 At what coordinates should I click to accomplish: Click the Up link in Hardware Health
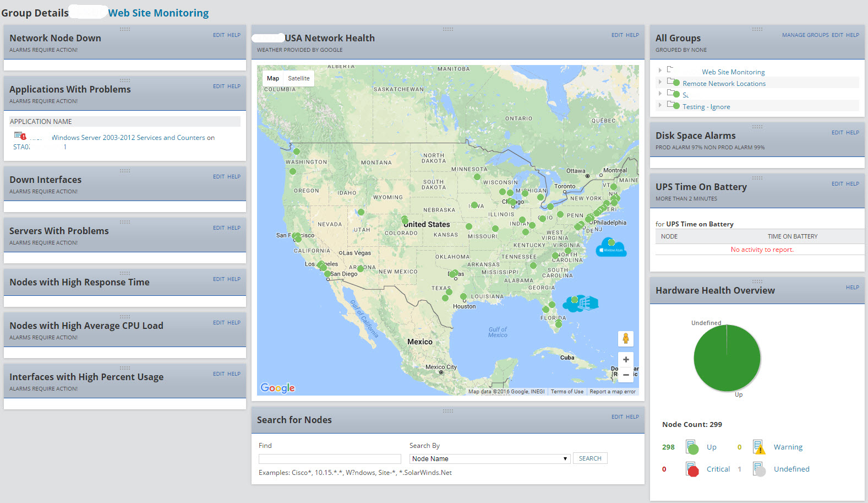(712, 447)
